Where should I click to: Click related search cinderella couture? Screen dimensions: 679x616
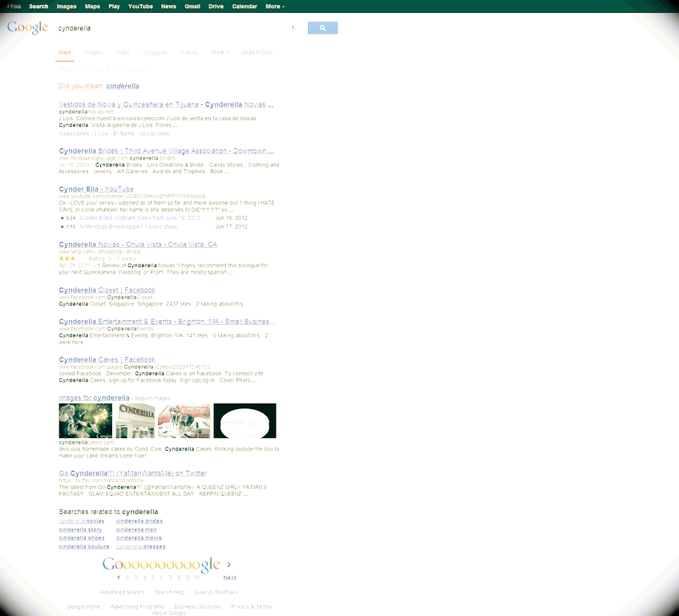[84, 547]
